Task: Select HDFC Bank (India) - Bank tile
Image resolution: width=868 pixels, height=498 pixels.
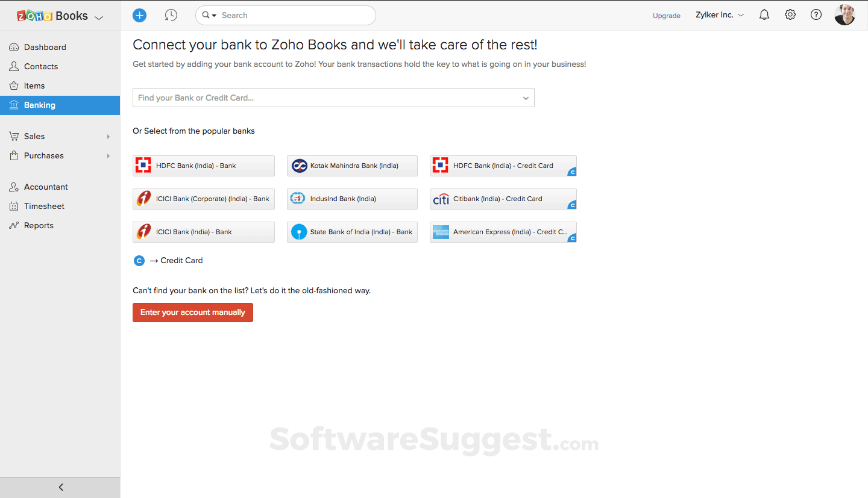Action: 203,166
